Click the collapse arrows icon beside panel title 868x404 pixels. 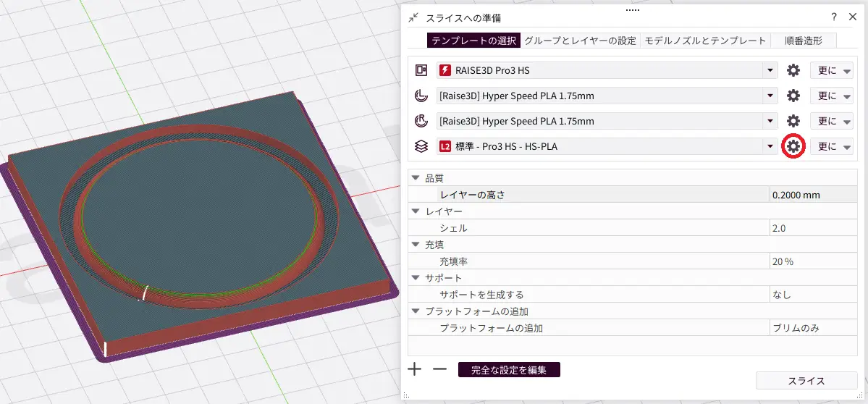413,17
